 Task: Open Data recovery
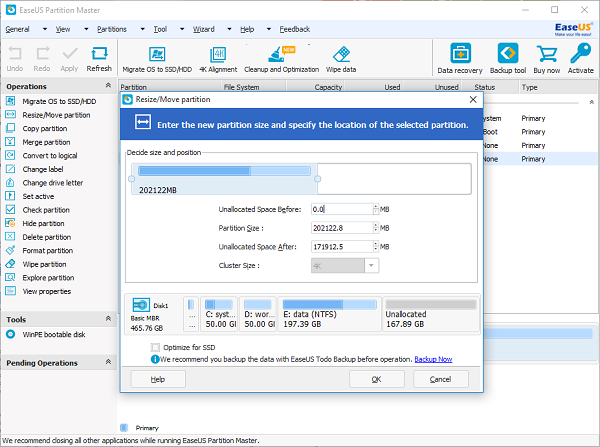[460, 58]
